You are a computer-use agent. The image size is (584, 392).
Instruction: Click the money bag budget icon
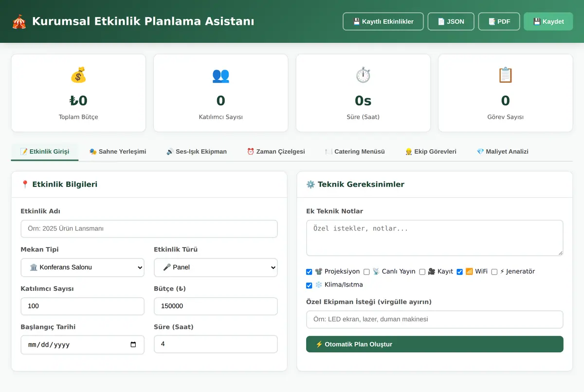[x=78, y=75]
